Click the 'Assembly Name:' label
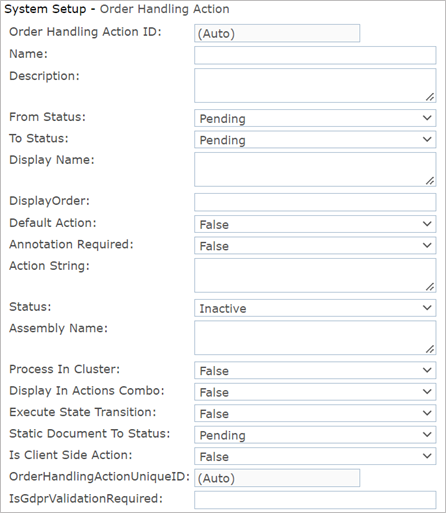446x513 pixels. [x=58, y=329]
